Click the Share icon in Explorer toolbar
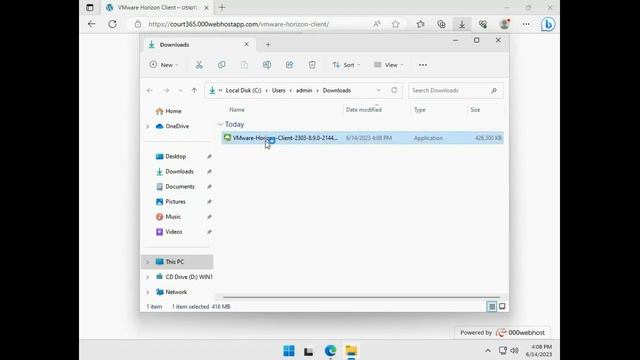This screenshot has width=640, height=360. click(x=289, y=65)
